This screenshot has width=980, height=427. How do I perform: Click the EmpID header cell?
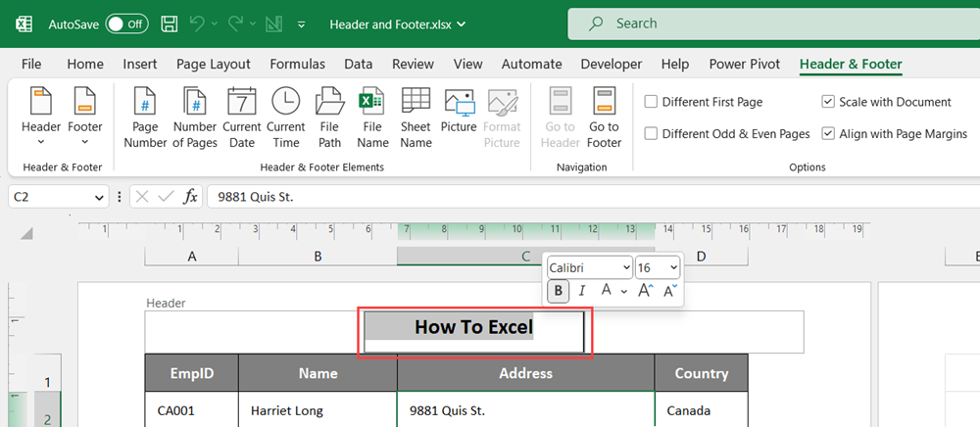click(192, 373)
